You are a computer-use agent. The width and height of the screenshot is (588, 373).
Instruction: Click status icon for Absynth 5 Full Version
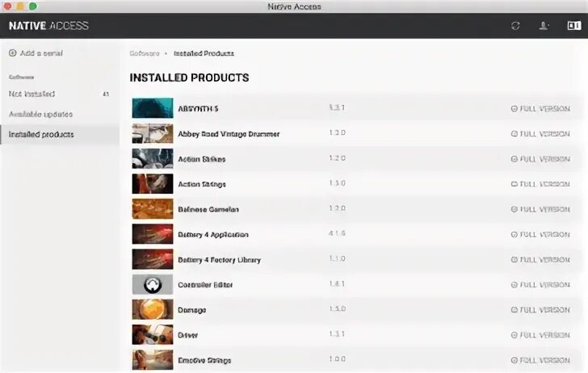pyautogui.click(x=514, y=108)
